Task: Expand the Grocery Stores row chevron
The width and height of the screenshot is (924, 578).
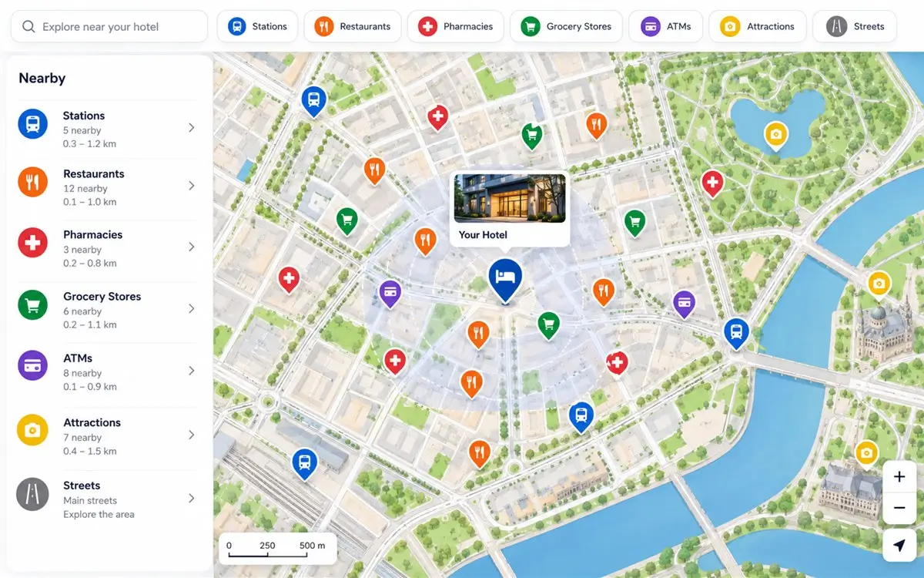Action: [191, 309]
